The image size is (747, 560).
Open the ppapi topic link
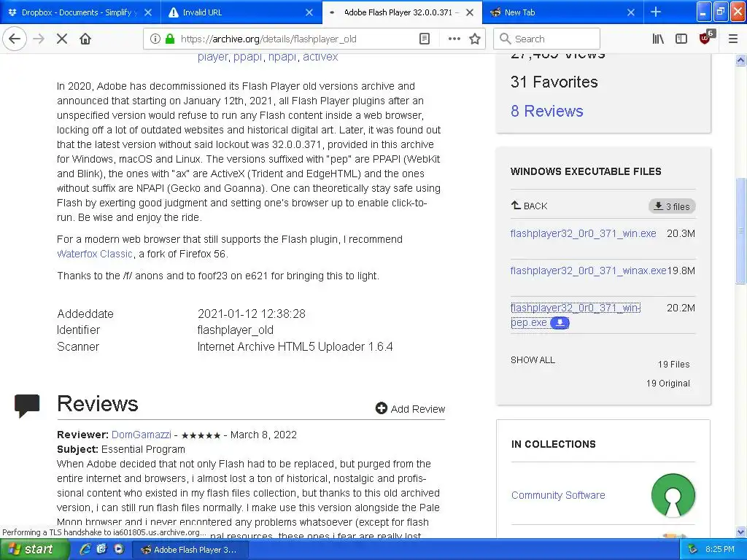click(x=248, y=57)
